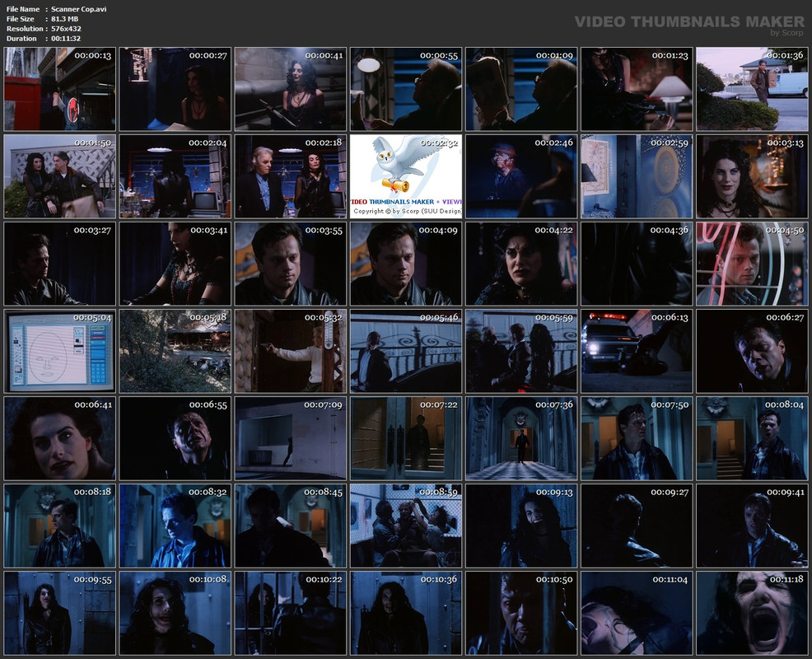Viewport: 812px width, 659px height.
Task: Select the duration value '00:11:32'
Action: [66, 39]
